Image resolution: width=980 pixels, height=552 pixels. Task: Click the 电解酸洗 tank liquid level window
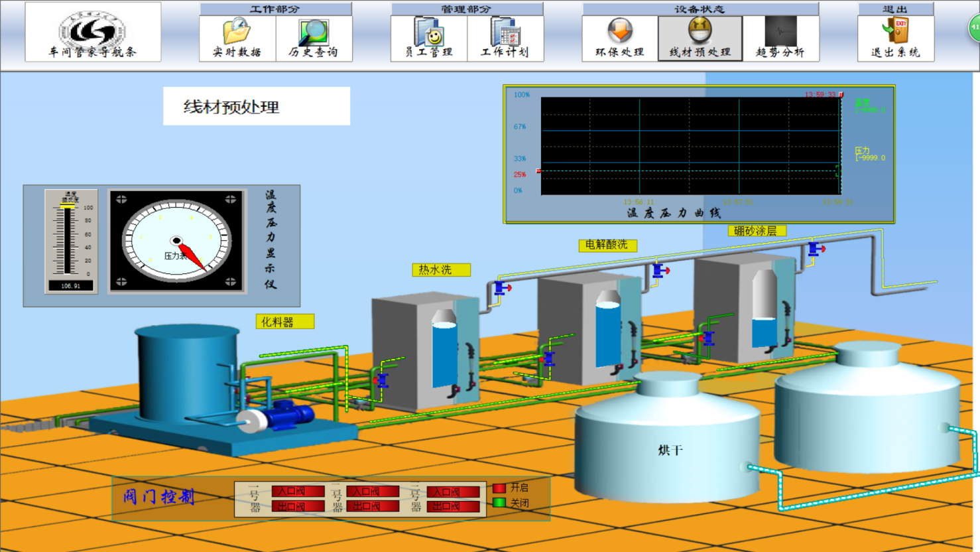[x=607, y=329]
